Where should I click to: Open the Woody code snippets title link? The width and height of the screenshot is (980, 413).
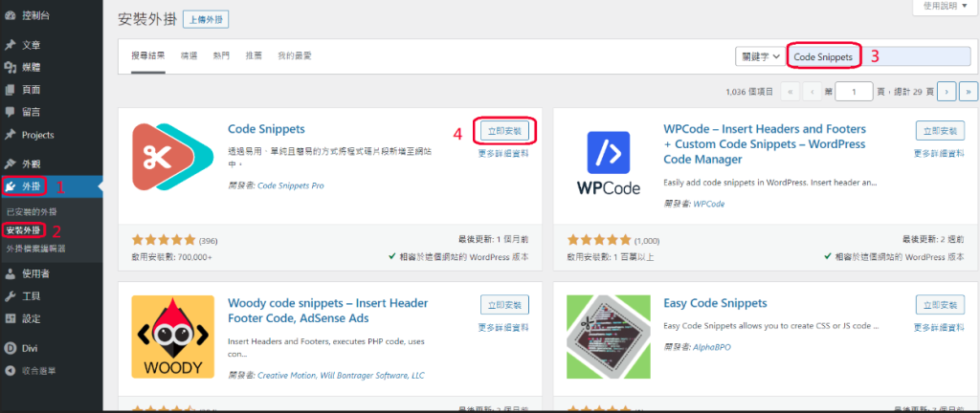[x=328, y=311]
